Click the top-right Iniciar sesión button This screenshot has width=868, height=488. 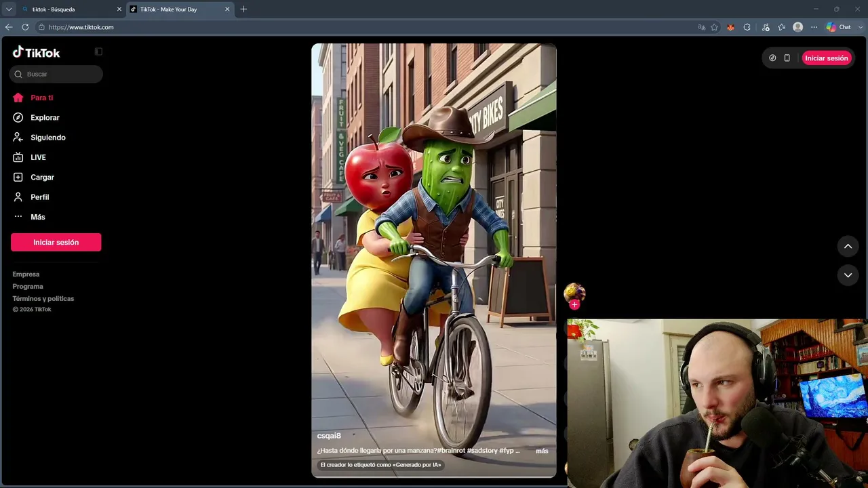(x=827, y=58)
